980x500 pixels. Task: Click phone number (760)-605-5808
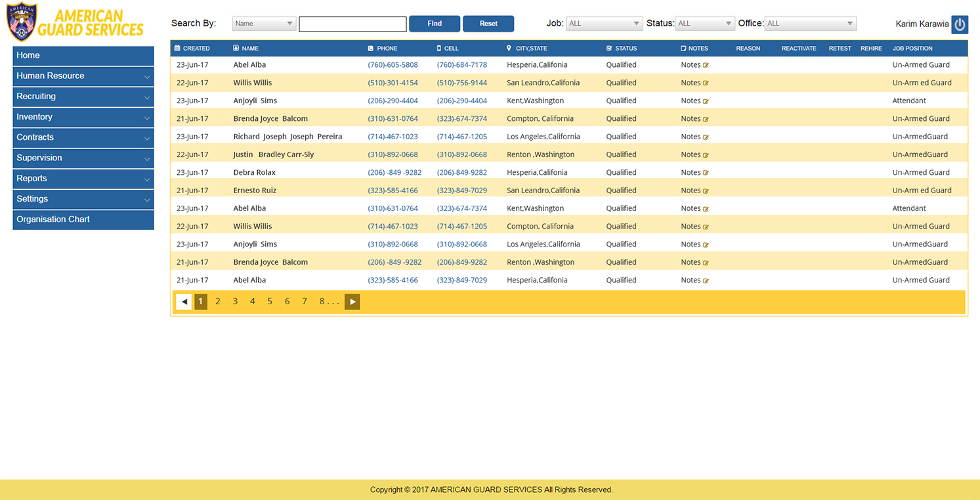tap(393, 65)
